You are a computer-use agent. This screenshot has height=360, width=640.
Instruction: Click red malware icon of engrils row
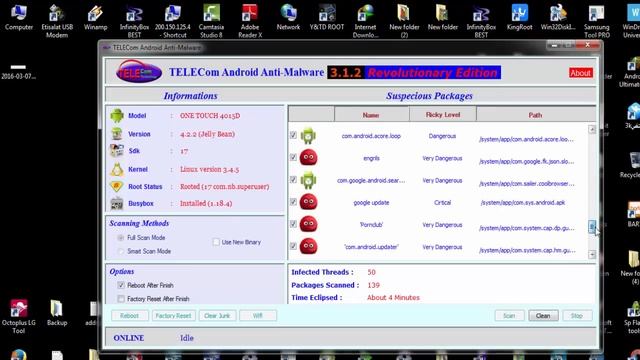coord(308,158)
